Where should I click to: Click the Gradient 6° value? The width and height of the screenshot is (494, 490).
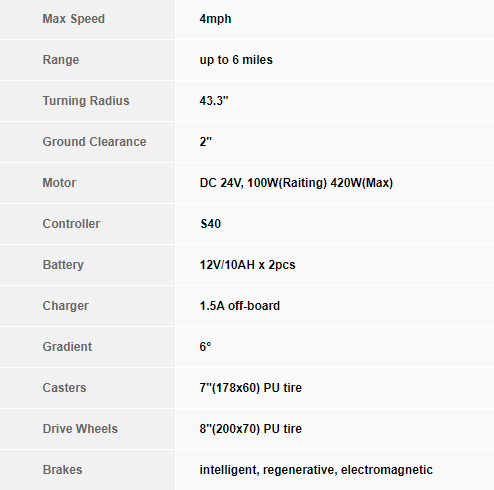point(205,347)
